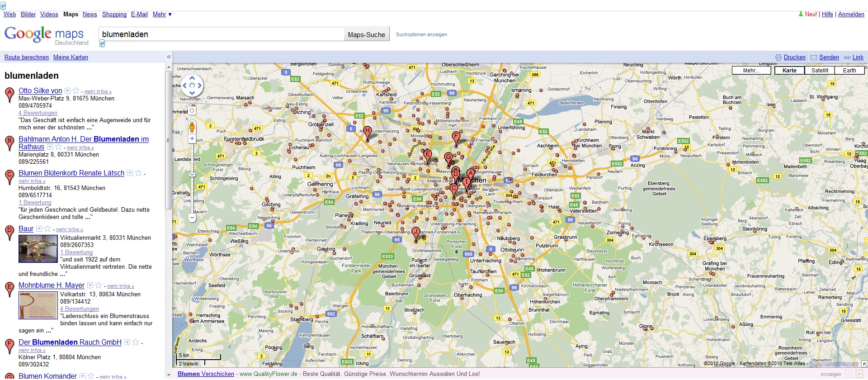Viewport: 868px width, 380px height.
Task: Zoom in with the plus button
Action: pos(192,139)
